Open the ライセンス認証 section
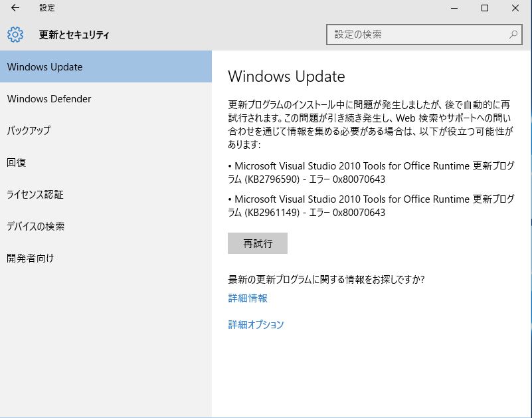The width and height of the screenshot is (532, 418). [106, 194]
